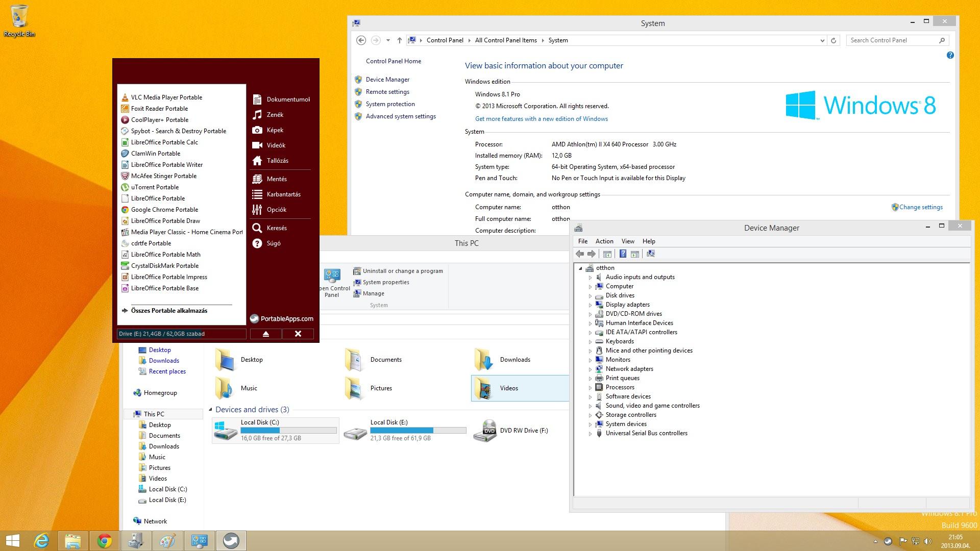Screen dimensions: 980x551
Task: Open Google Chrome from the taskbar
Action: click(105, 541)
